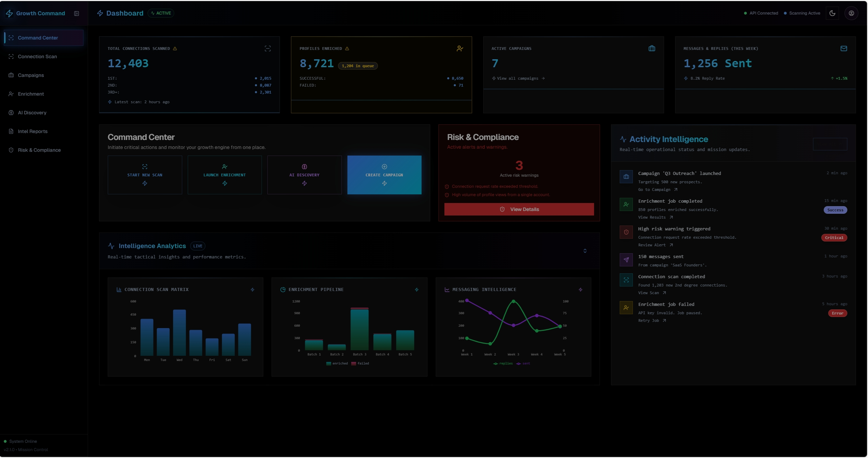Click mail icon in Messages card
The height and width of the screenshot is (458, 868).
843,49
